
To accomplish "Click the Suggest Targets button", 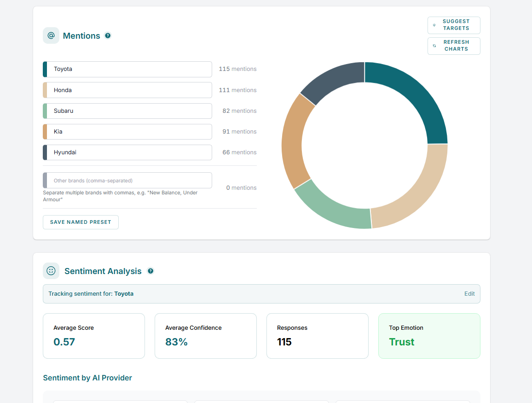I will [454, 25].
